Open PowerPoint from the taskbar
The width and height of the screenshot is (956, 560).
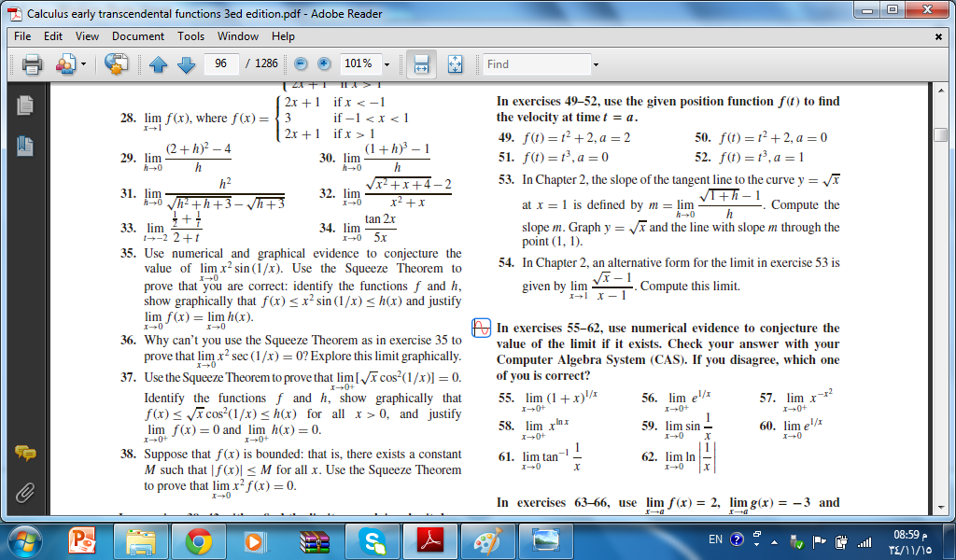(82, 540)
